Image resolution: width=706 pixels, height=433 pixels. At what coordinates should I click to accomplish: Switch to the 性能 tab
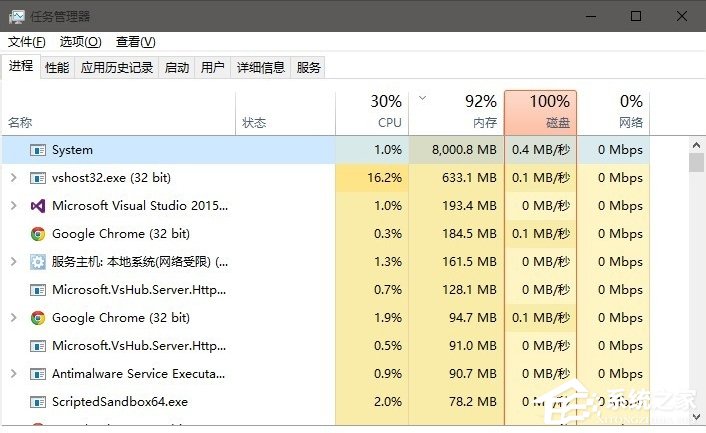(x=57, y=68)
